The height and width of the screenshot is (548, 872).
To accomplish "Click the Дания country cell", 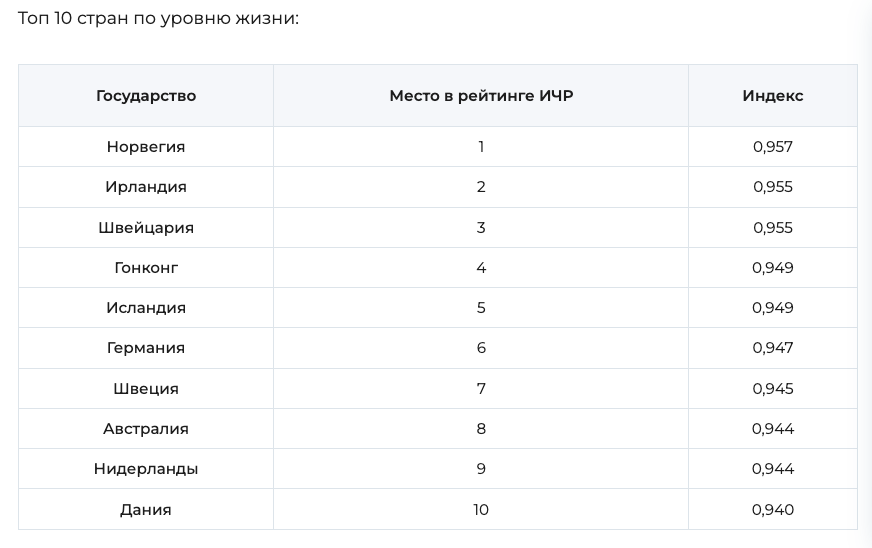I will pos(146,509).
